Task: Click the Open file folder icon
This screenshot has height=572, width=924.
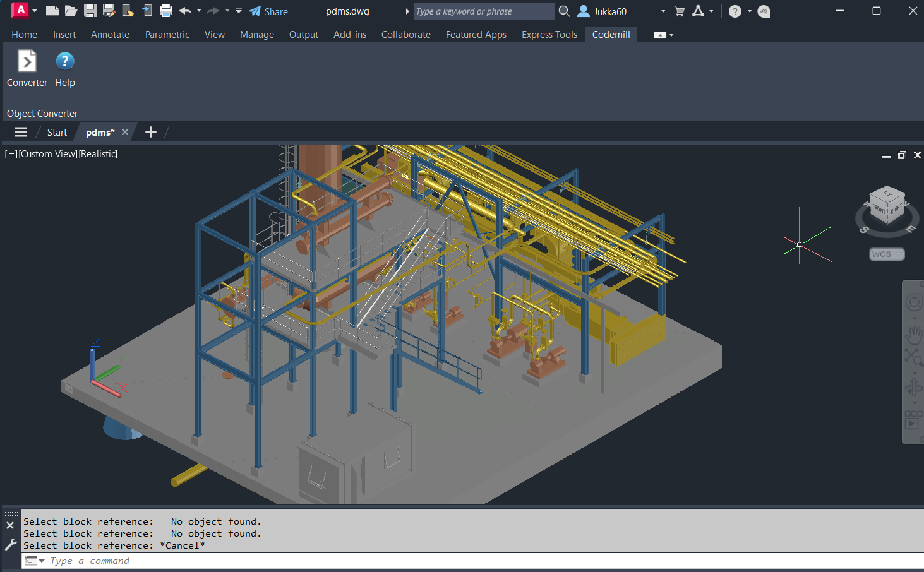Action: coord(71,11)
